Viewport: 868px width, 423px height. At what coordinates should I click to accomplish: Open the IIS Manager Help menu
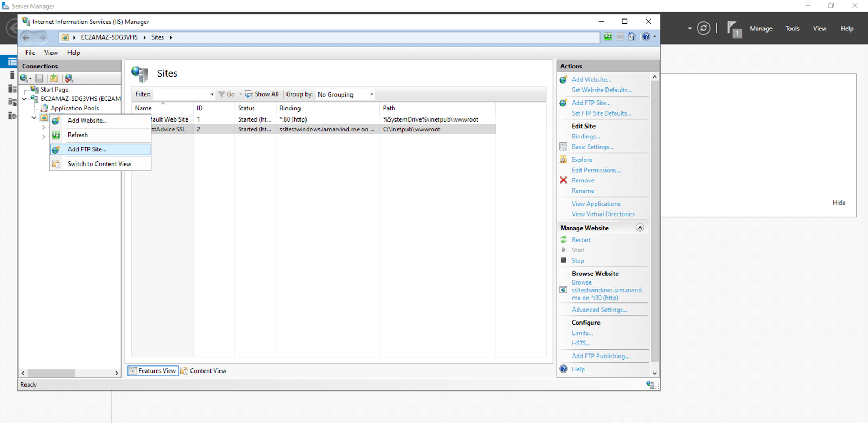click(x=74, y=53)
